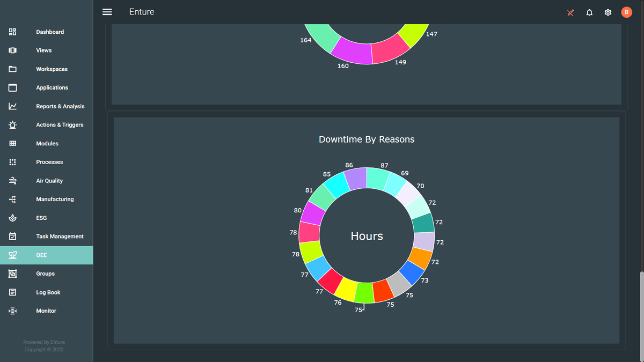Open the settings gear

point(608,12)
